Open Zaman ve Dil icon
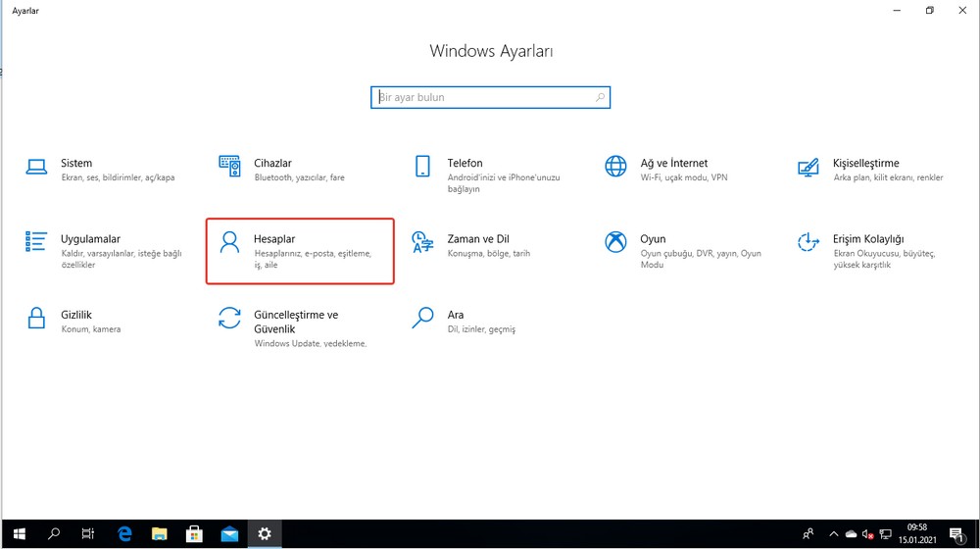Image resolution: width=980 pixels, height=549 pixels. (x=422, y=242)
